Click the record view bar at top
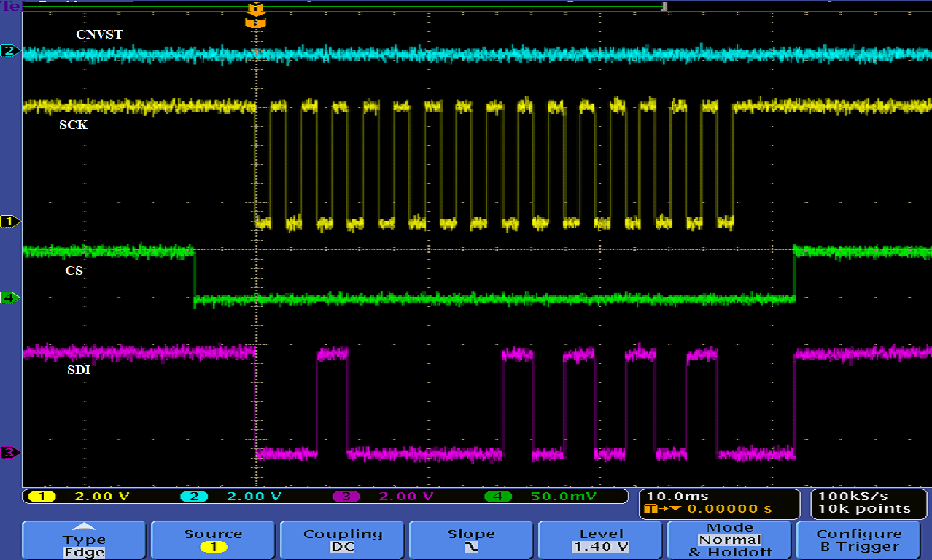This screenshot has height=560, width=932. tap(343, 7)
